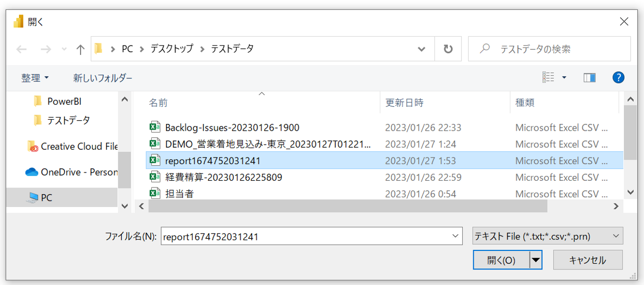This screenshot has height=285, width=644.
Task: Click the テストデータの検索 search box
Action: pos(549,49)
